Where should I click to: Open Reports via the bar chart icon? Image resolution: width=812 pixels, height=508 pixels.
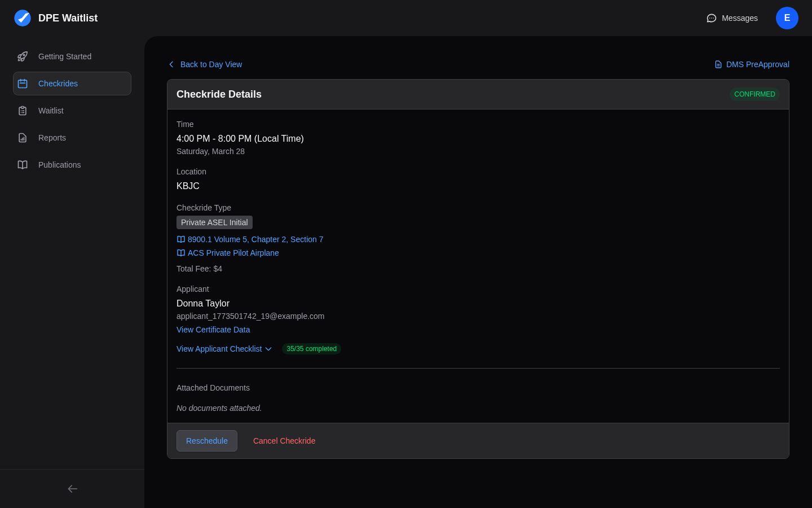pos(23,138)
